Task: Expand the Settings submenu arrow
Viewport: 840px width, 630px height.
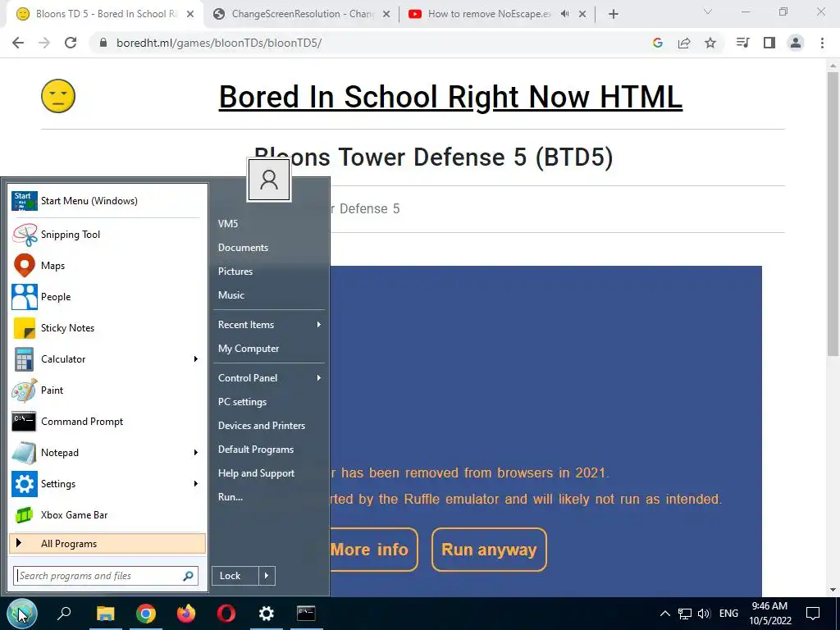Action: (x=195, y=484)
